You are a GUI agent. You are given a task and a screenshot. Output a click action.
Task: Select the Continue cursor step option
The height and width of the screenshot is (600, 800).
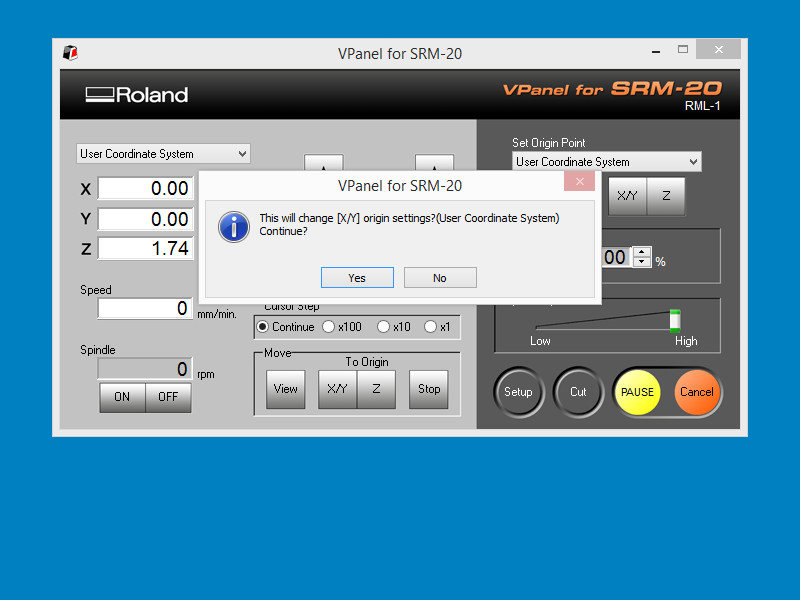tap(286, 327)
